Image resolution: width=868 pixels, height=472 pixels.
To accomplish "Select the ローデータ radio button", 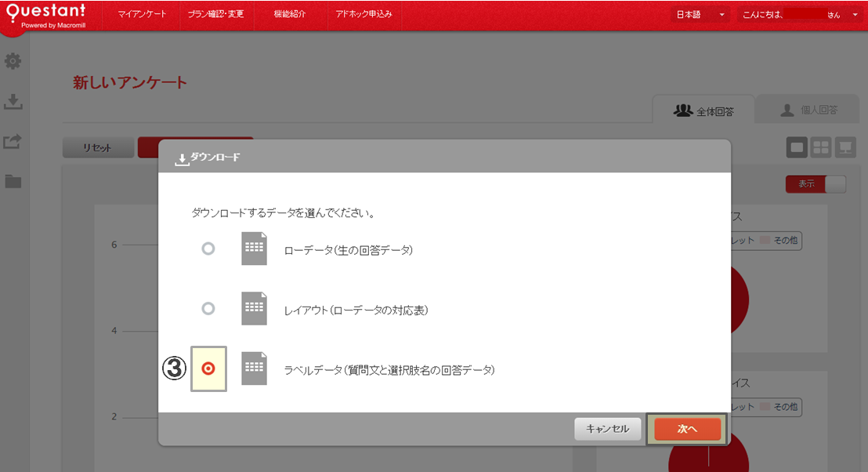I will coord(208,249).
